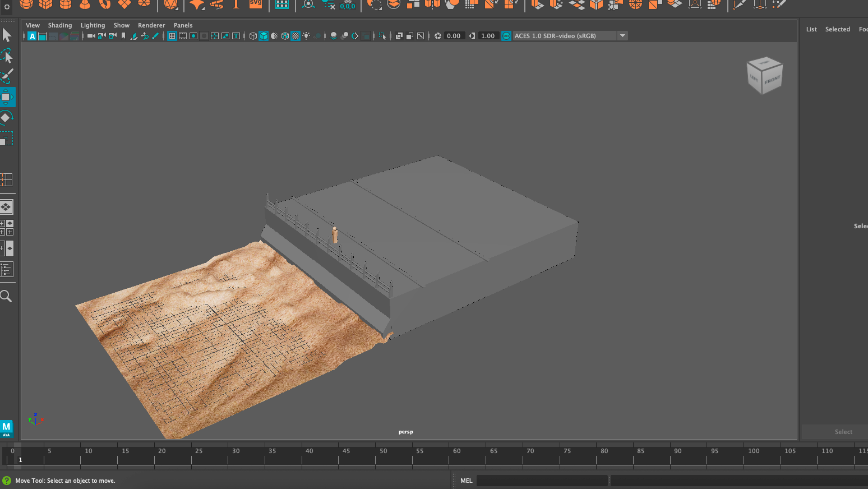
Task: Open List menu in Attribute Editor
Action: click(x=811, y=29)
